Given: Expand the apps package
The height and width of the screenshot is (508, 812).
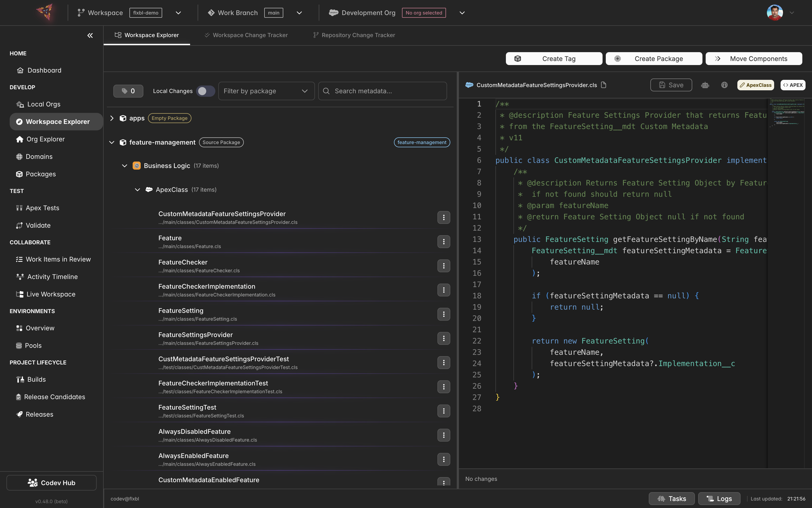Looking at the screenshot, I should coord(112,118).
